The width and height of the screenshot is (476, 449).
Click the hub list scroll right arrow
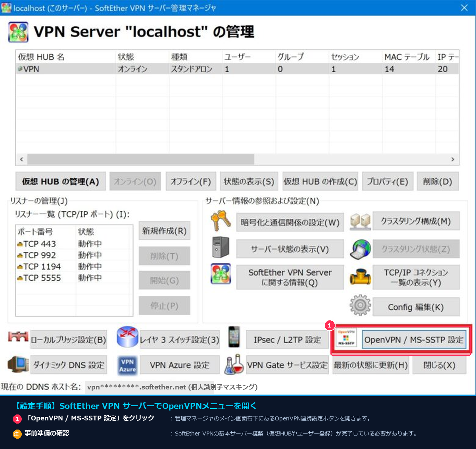click(453, 159)
